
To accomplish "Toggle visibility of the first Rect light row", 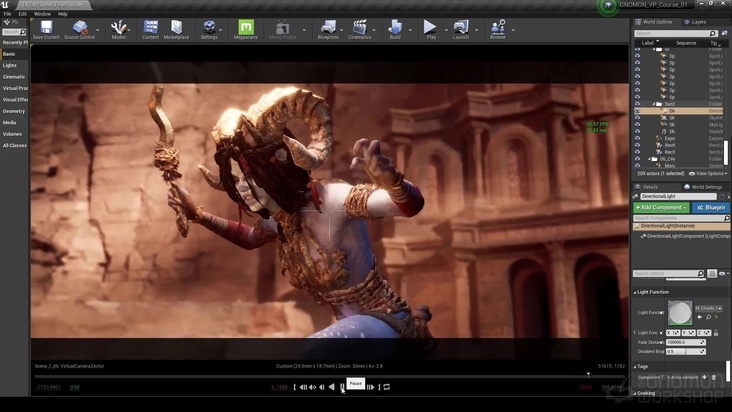I will tap(637, 146).
